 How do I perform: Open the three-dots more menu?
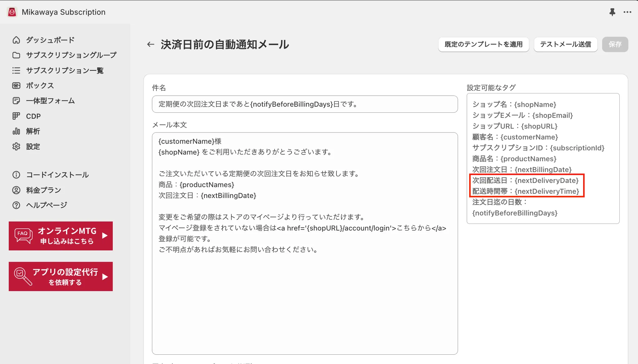627,12
